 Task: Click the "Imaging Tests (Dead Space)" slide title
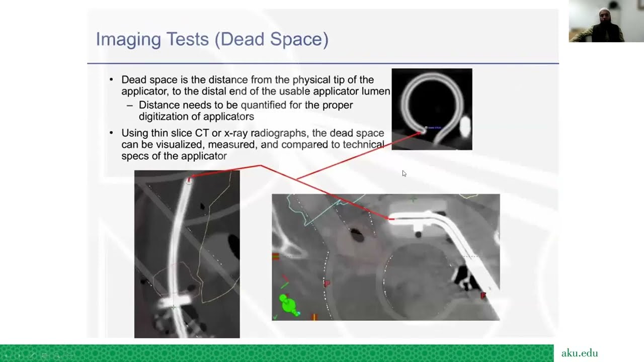click(x=212, y=39)
